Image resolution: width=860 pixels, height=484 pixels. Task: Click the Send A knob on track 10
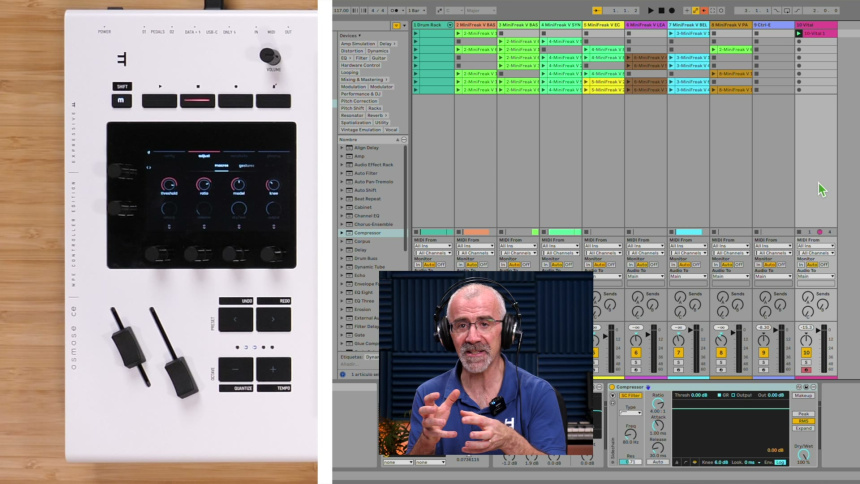pyautogui.click(x=808, y=297)
